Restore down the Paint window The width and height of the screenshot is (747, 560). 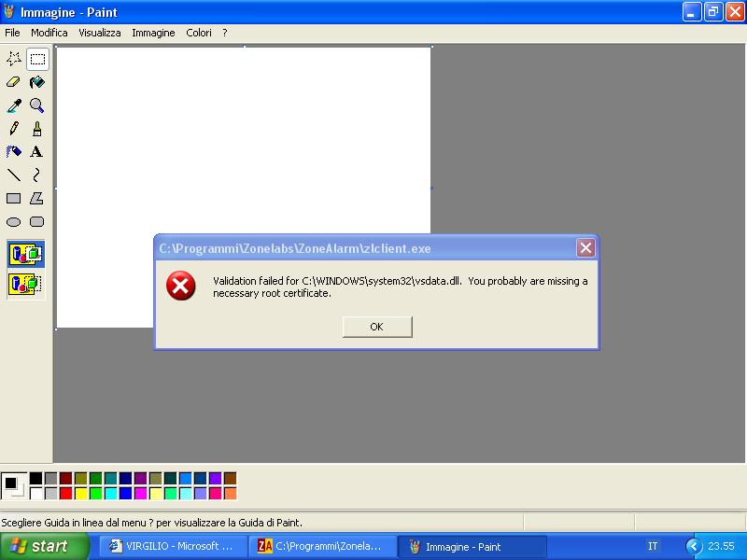point(713,12)
